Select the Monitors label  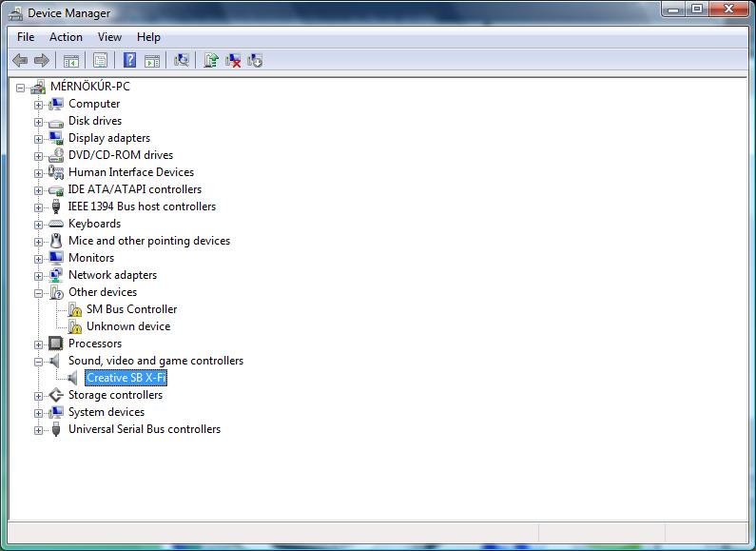click(91, 258)
